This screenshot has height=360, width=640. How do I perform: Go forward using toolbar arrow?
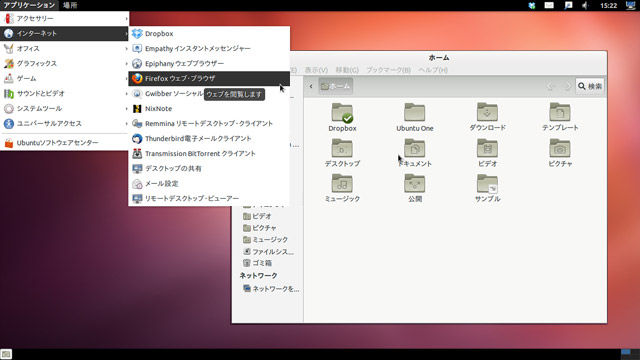pos(567,86)
